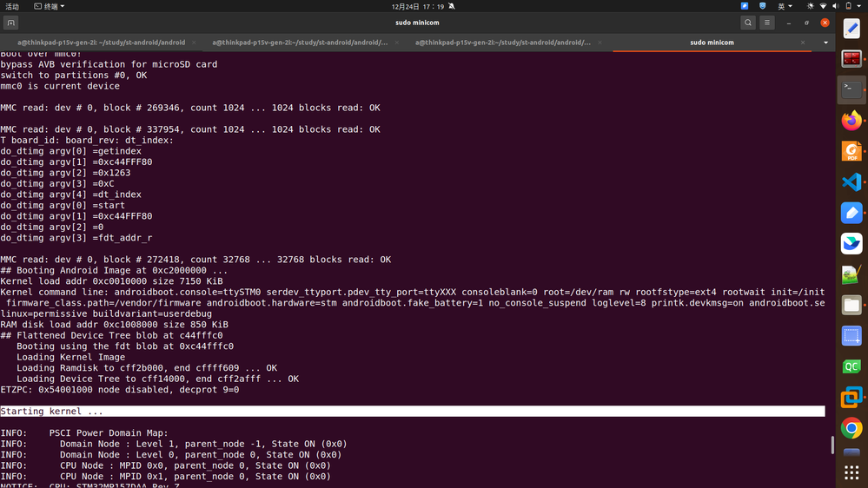Viewport: 868px width, 488px height.
Task: Launch Firefox from the dock
Action: point(851,121)
